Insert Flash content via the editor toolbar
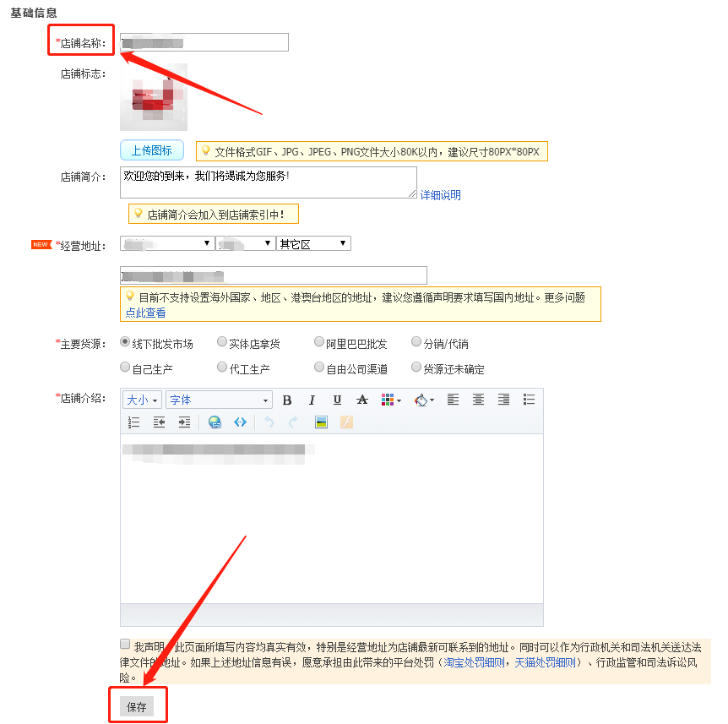The image size is (728, 724). coord(346,422)
